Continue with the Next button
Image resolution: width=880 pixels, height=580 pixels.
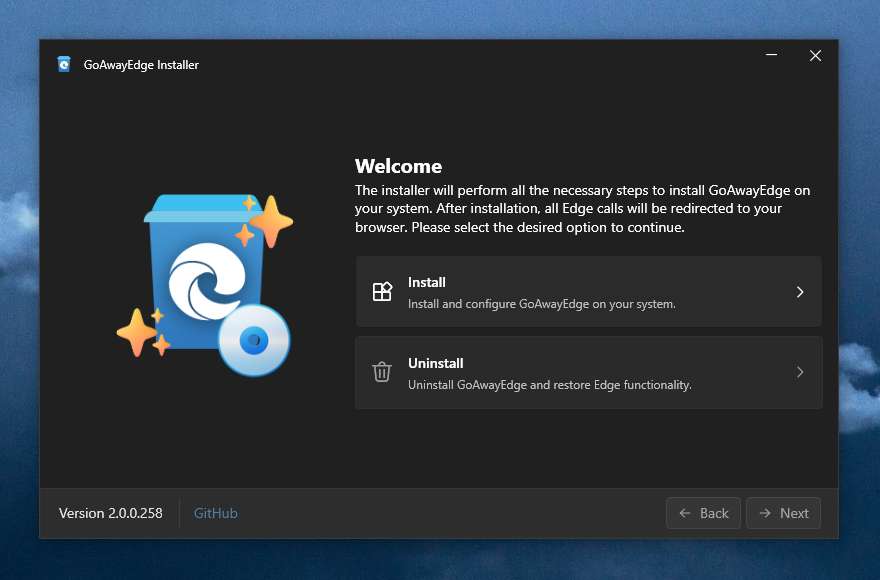783,513
